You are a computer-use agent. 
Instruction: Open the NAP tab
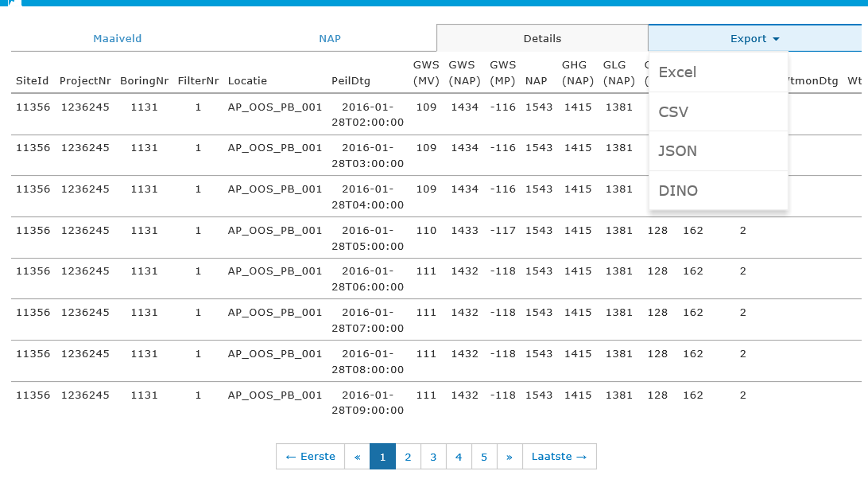tap(330, 38)
